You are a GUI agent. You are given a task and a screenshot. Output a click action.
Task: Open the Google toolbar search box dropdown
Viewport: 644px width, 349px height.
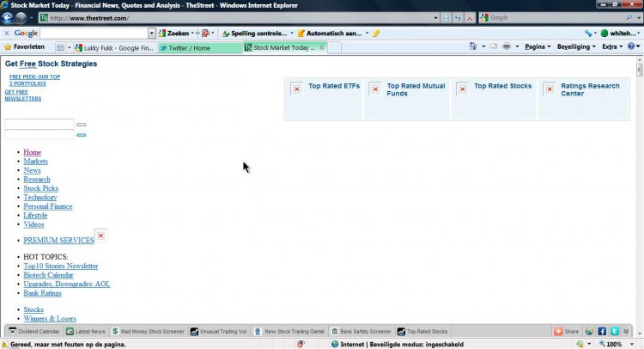coord(151,34)
